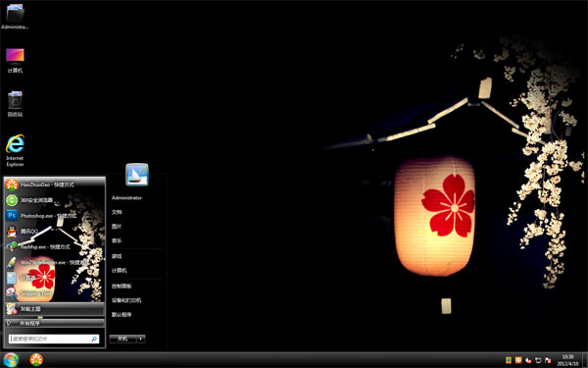Click the Show desktop strip
This screenshot has width=588, height=368.
tap(585, 360)
